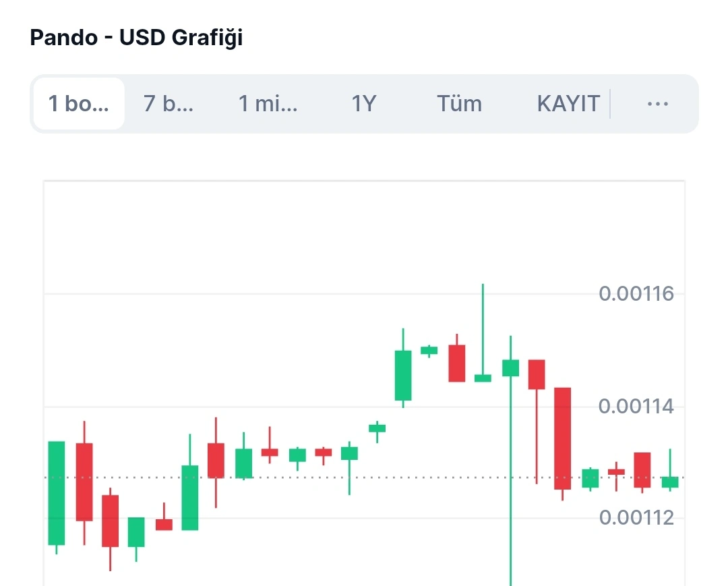Select the 1 mi... range tab
Image resolution: width=728 pixels, height=586 pixels.
268,104
